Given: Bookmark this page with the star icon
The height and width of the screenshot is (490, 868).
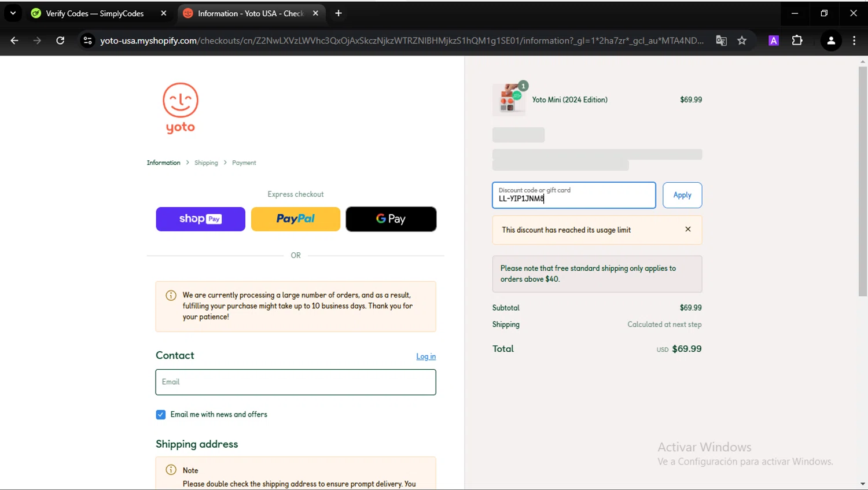Looking at the screenshot, I should coord(742,40).
